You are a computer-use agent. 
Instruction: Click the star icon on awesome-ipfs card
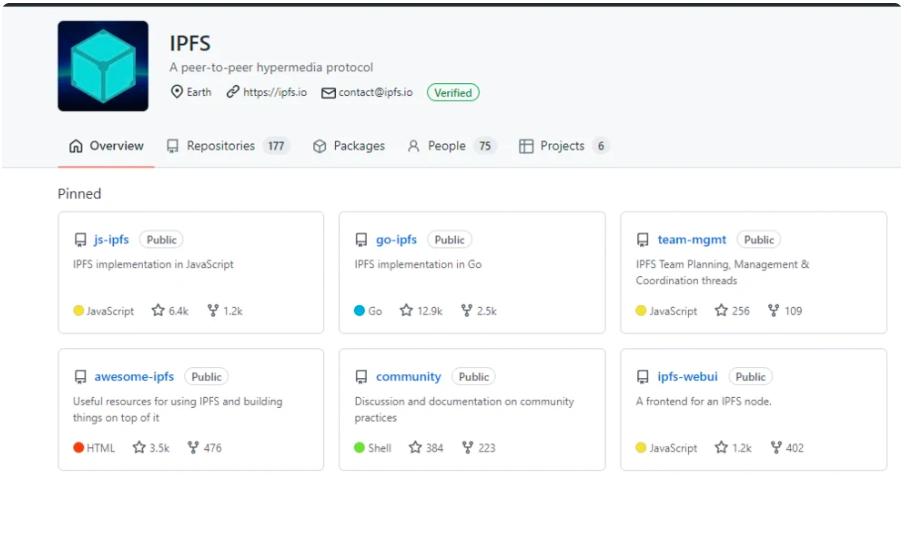point(139,448)
